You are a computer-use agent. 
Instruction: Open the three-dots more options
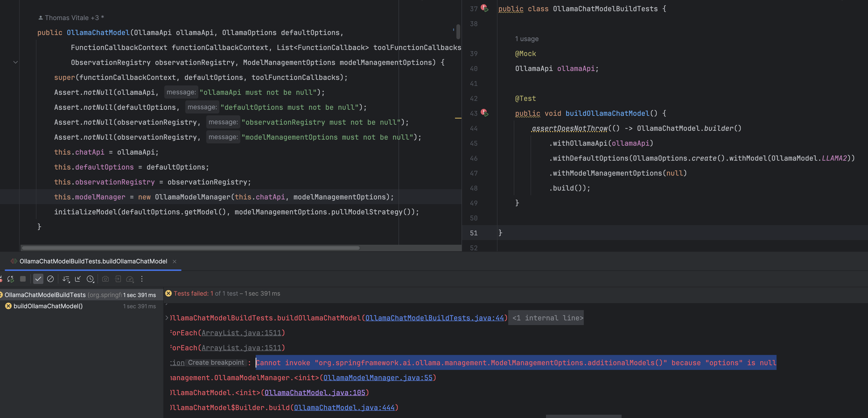pos(142,279)
